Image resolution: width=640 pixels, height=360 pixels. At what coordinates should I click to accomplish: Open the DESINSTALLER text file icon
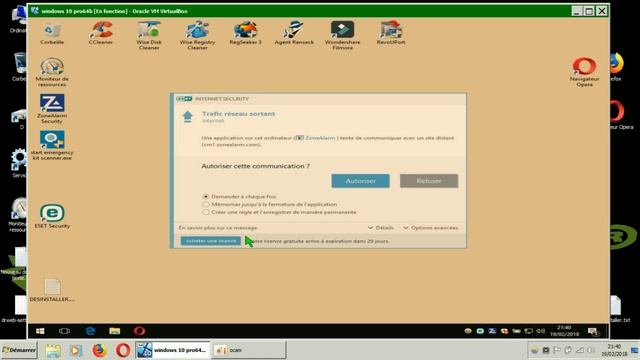(52, 290)
